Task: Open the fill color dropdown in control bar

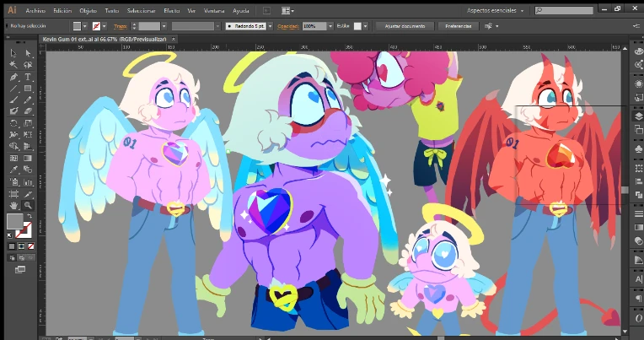Action: pyautogui.click(x=85, y=26)
